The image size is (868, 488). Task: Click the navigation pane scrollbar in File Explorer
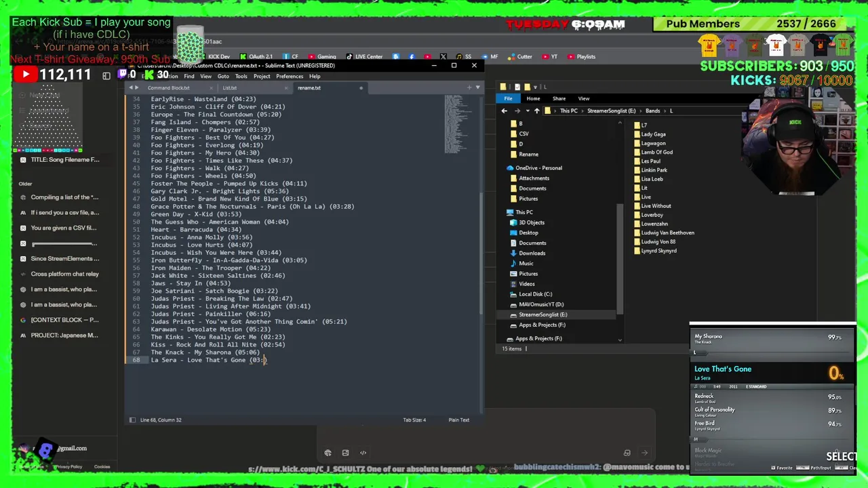point(620,258)
